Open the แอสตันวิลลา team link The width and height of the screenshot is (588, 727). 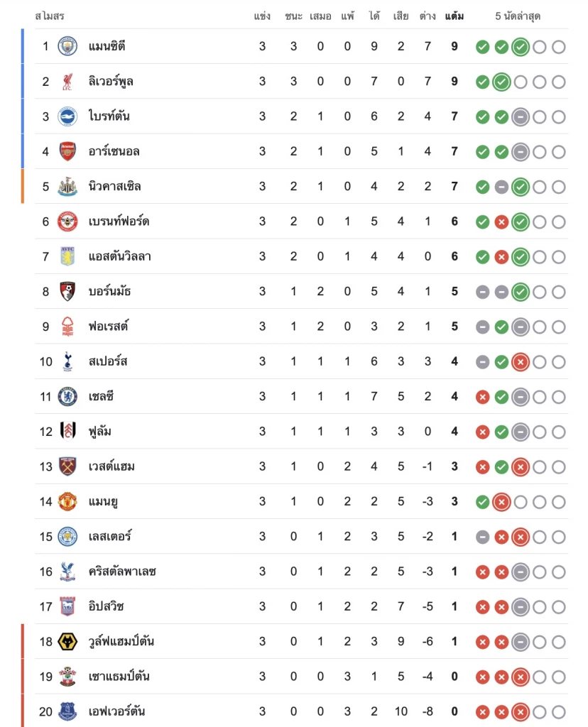pos(119,256)
